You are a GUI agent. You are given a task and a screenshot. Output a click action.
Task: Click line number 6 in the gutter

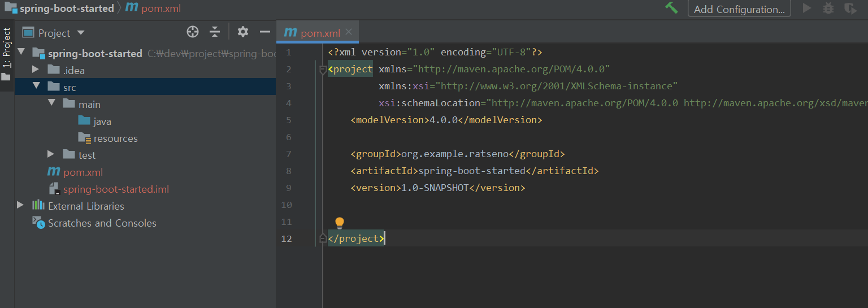point(289,137)
